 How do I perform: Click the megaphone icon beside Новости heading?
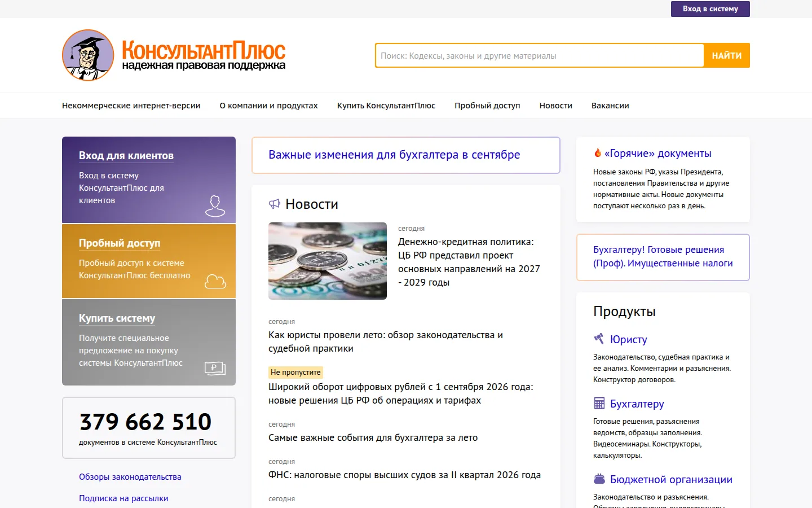(x=275, y=204)
